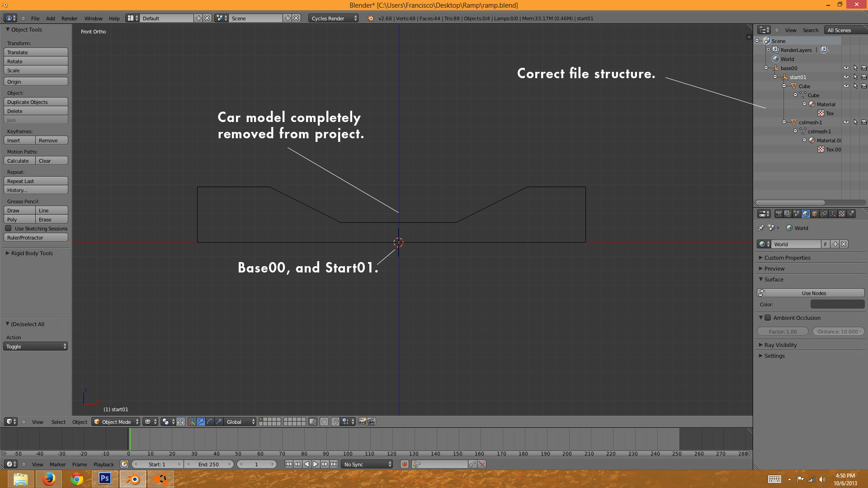This screenshot has width=868, height=488.
Task: Click the Tex.00 texture icon in outliner
Action: point(821,149)
